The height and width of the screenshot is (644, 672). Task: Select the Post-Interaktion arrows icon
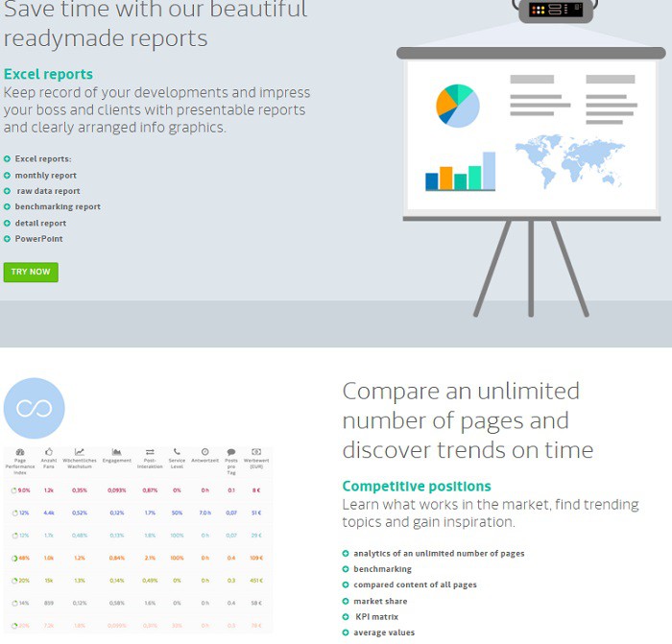150,451
